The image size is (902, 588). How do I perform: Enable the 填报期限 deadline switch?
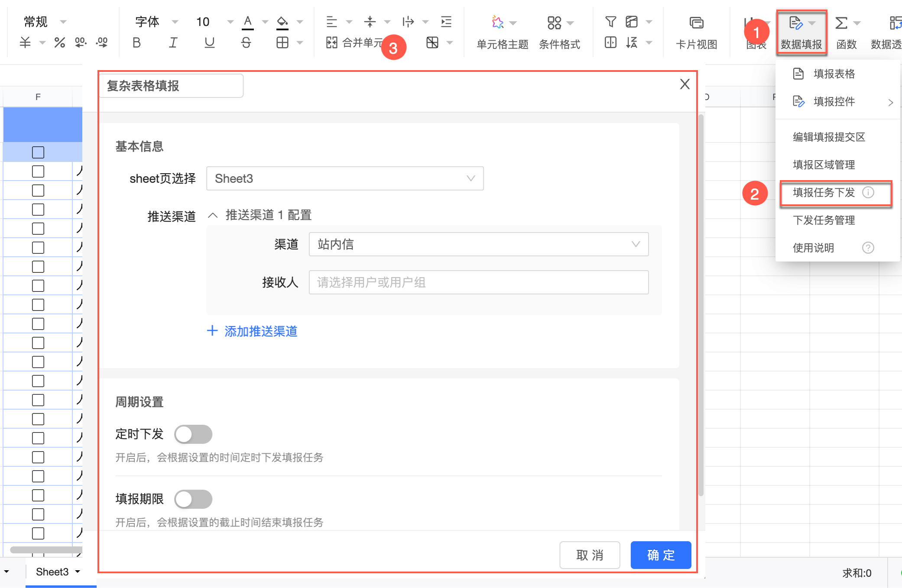point(193,499)
